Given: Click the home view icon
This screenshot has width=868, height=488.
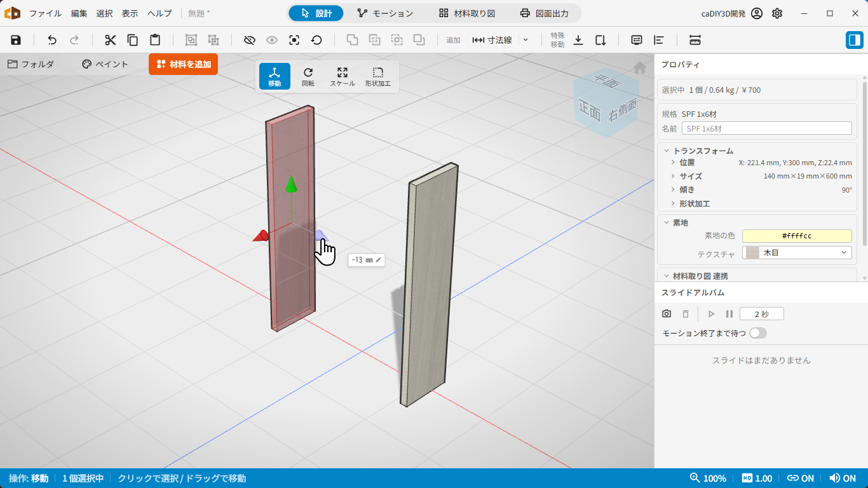Looking at the screenshot, I should point(639,67).
